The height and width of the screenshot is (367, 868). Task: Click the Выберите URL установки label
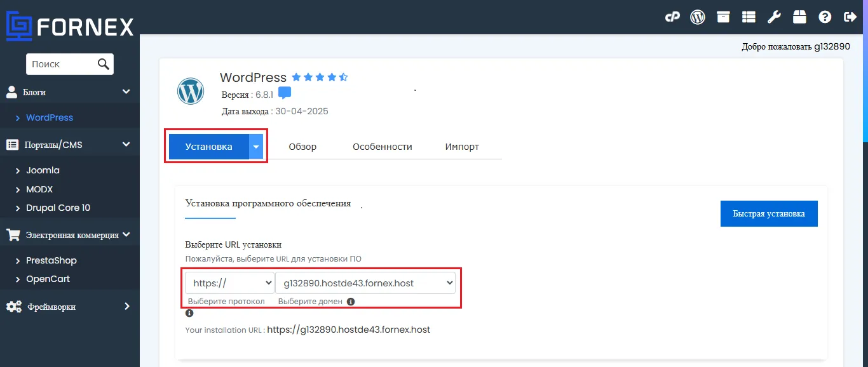point(233,244)
